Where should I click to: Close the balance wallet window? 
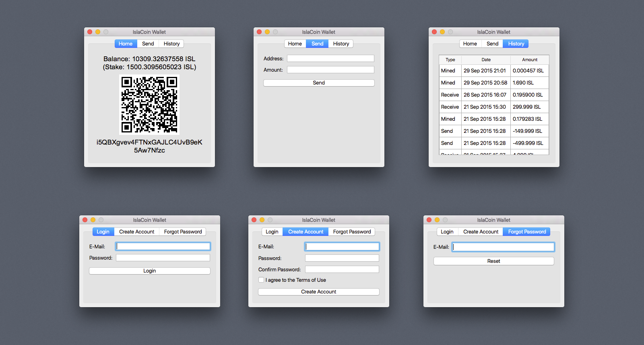pos(90,32)
